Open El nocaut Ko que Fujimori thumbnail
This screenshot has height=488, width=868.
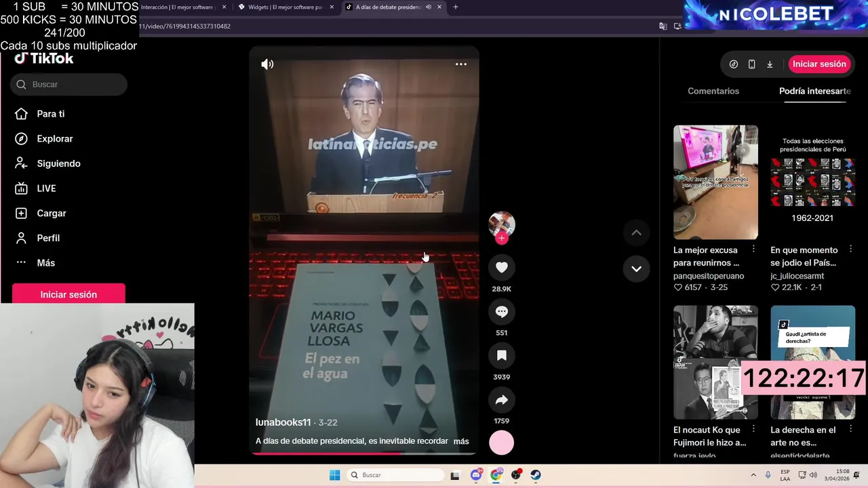pos(715,362)
